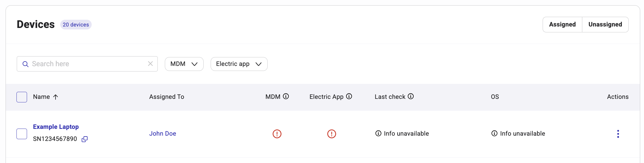Toggle the select-all header checkbox

coord(22,97)
